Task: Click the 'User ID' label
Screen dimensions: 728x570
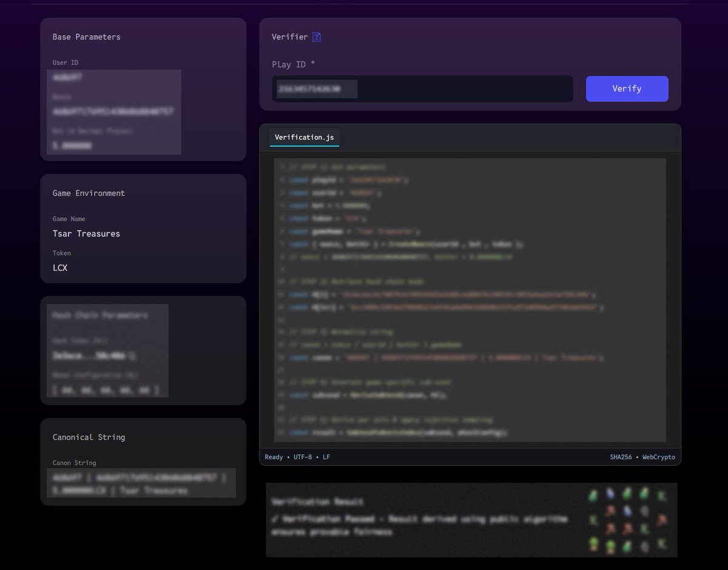Action: (65, 62)
